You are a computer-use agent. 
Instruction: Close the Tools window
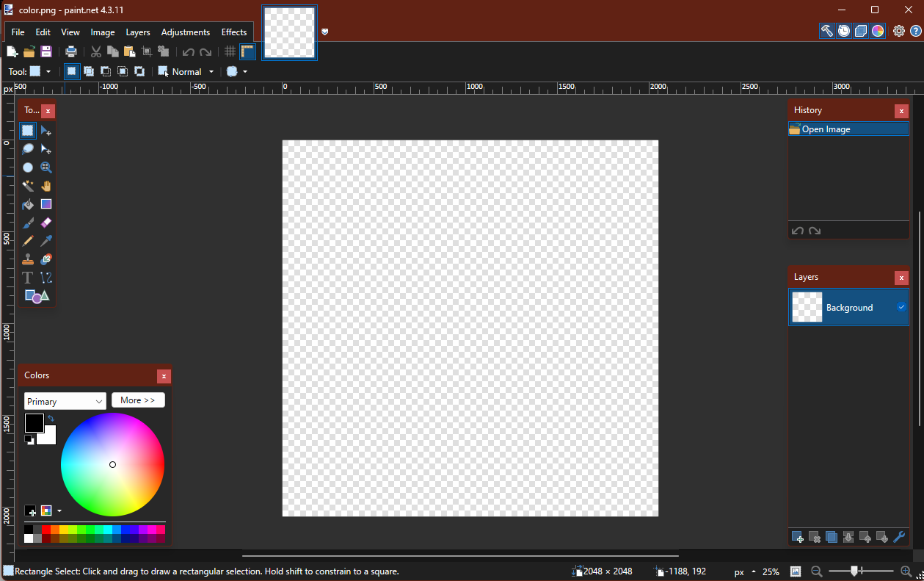[48, 111]
